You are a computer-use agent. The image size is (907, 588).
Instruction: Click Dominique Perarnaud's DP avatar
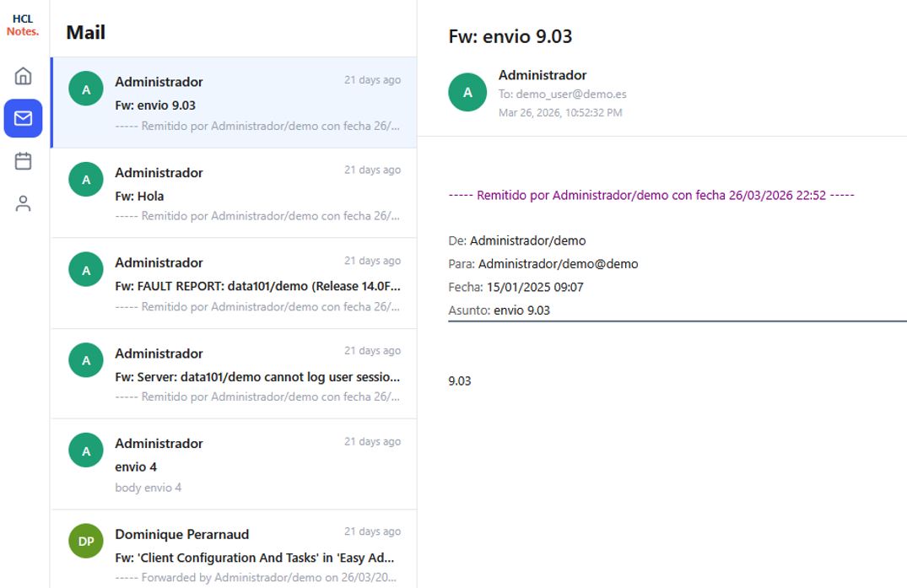click(86, 542)
